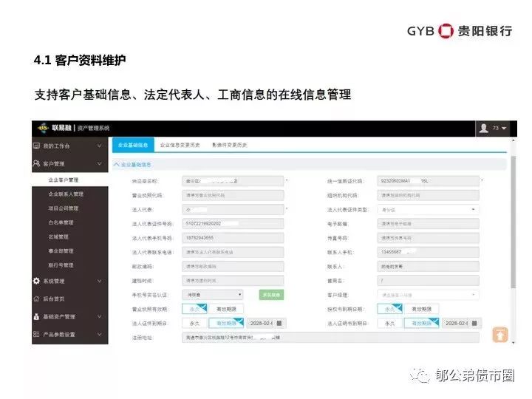532x399 pixels.
Task: Click the 我的工作台 monitor icon in sidebar
Action: [x=36, y=146]
